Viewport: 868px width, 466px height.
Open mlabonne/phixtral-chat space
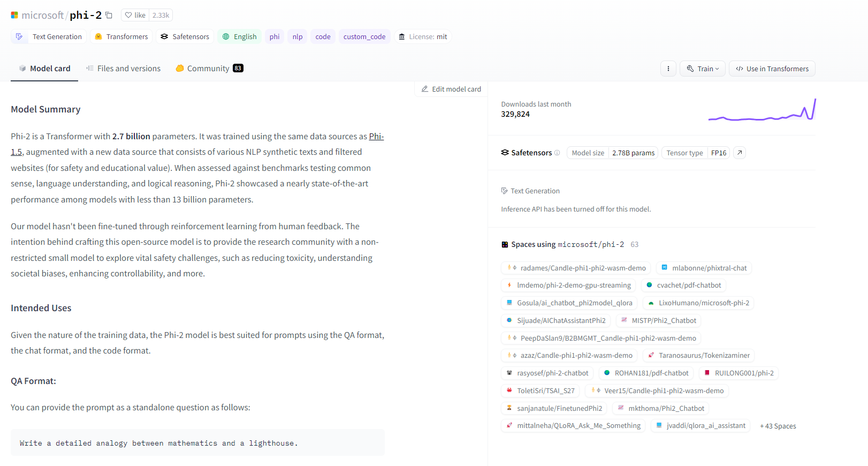(x=704, y=268)
